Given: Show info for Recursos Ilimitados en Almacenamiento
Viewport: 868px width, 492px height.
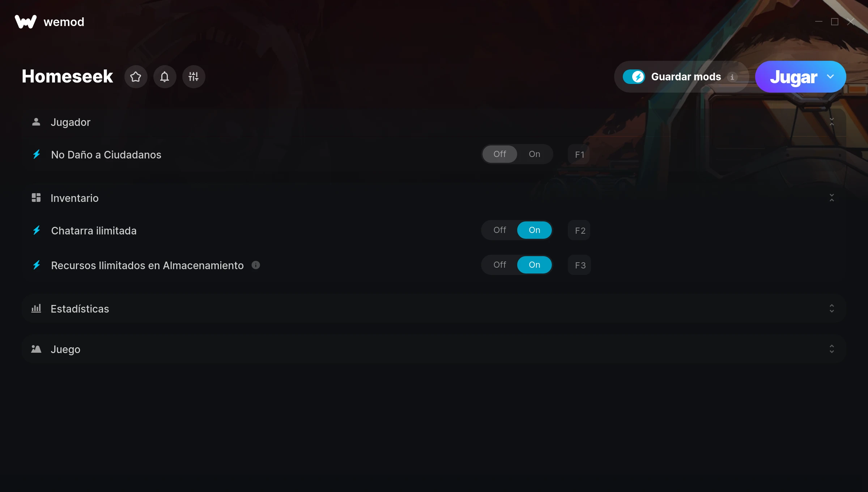Looking at the screenshot, I should (256, 265).
